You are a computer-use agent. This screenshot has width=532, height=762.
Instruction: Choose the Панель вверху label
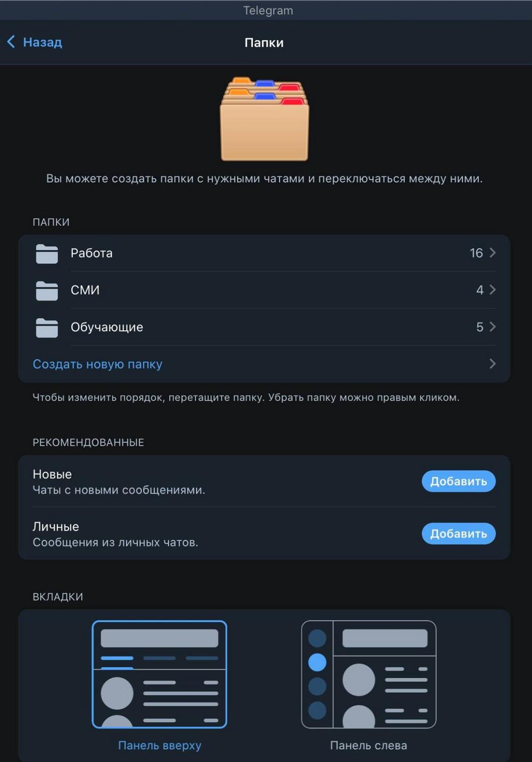coord(160,746)
